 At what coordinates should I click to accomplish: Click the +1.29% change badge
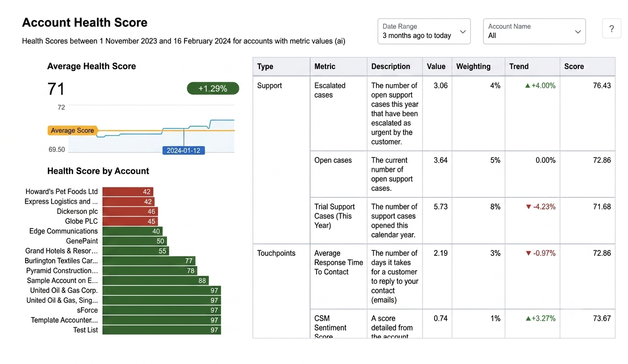point(213,88)
